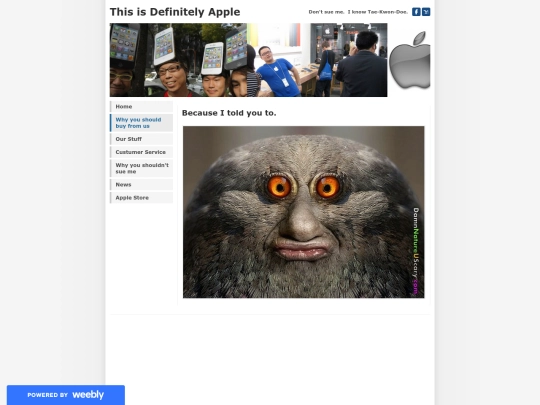
Task: Click 'This is Definitely Apple' site title
Action: (175, 12)
